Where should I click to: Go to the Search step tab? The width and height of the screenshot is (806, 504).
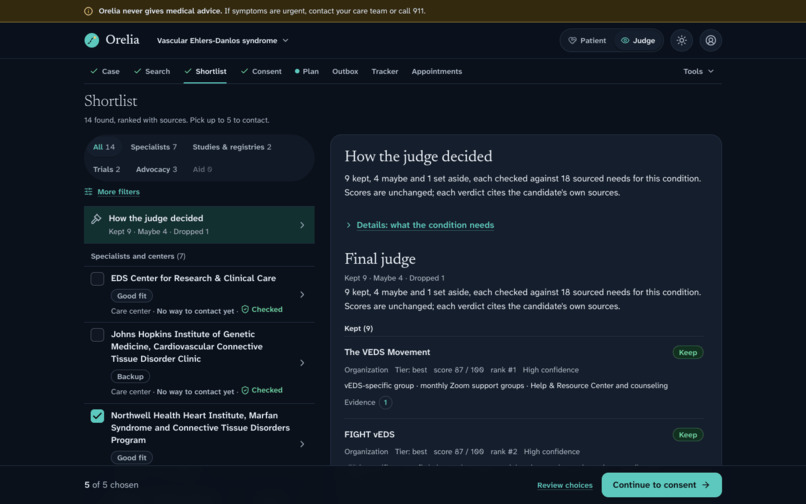pos(152,71)
